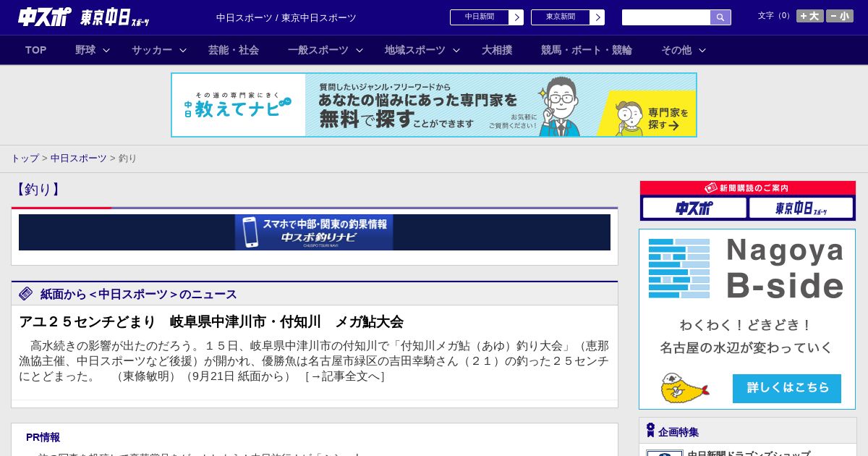Screen dimensions: 868x456
Task: Open 中スポ釣りナビ smartphone banner
Action: [315, 232]
